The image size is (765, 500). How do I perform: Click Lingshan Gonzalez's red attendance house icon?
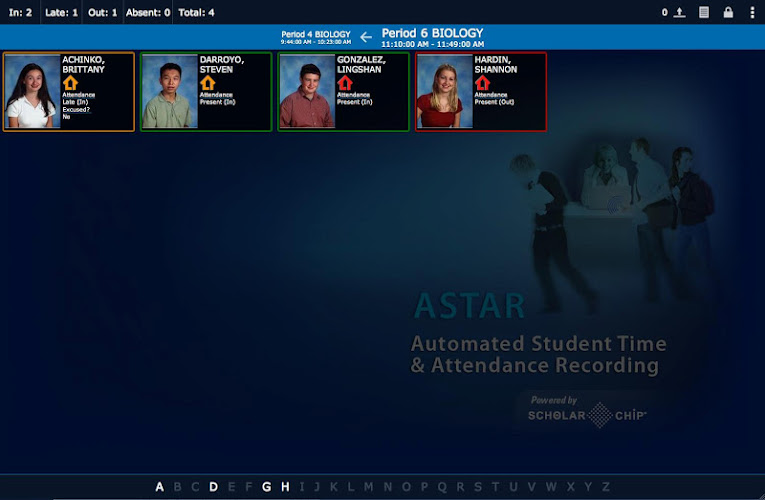point(345,83)
